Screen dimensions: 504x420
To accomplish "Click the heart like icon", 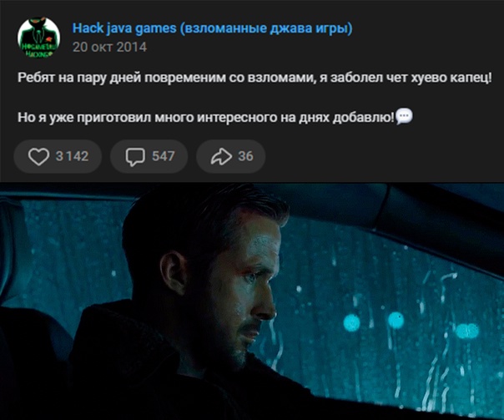I will click(x=38, y=156).
